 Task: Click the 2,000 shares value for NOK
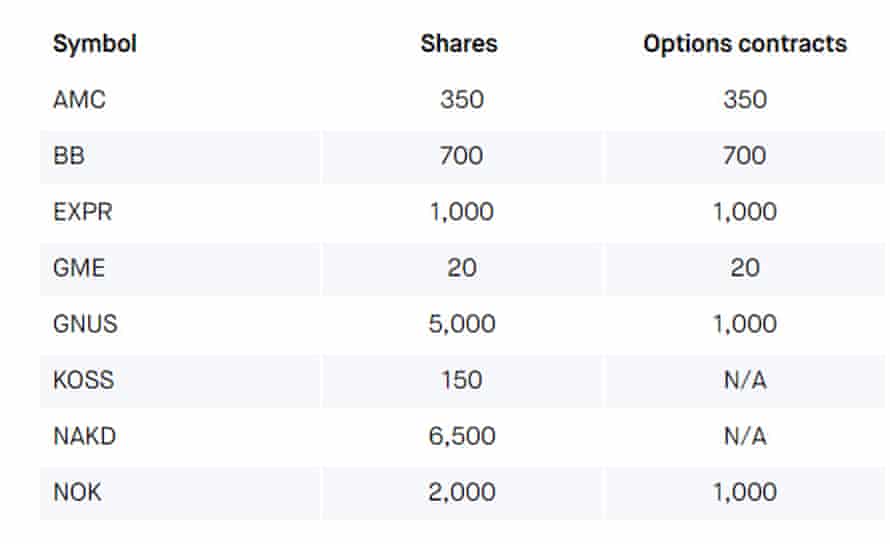461,492
